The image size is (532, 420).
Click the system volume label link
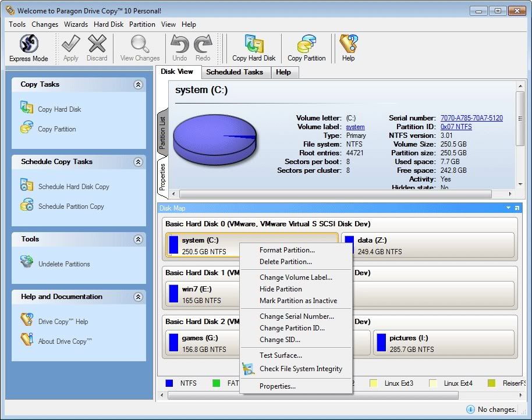click(355, 127)
